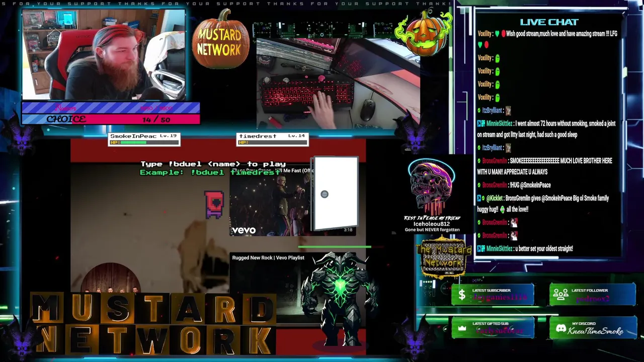Click MinnieSkittlez's '72 hours without smoking' message
This screenshot has width=644, height=362.
(546, 129)
